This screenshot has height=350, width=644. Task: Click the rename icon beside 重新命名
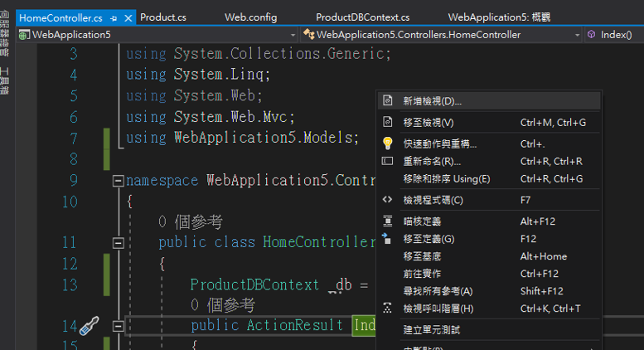click(387, 161)
